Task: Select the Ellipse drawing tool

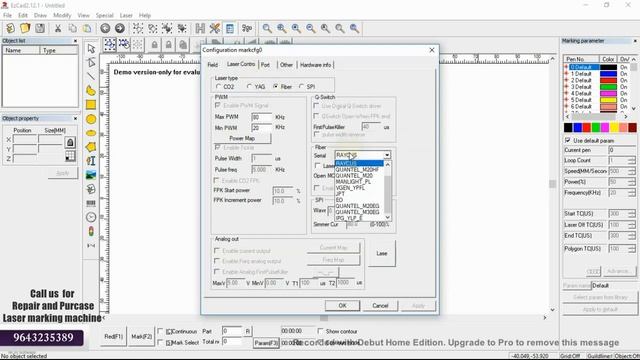Action: tap(91, 133)
